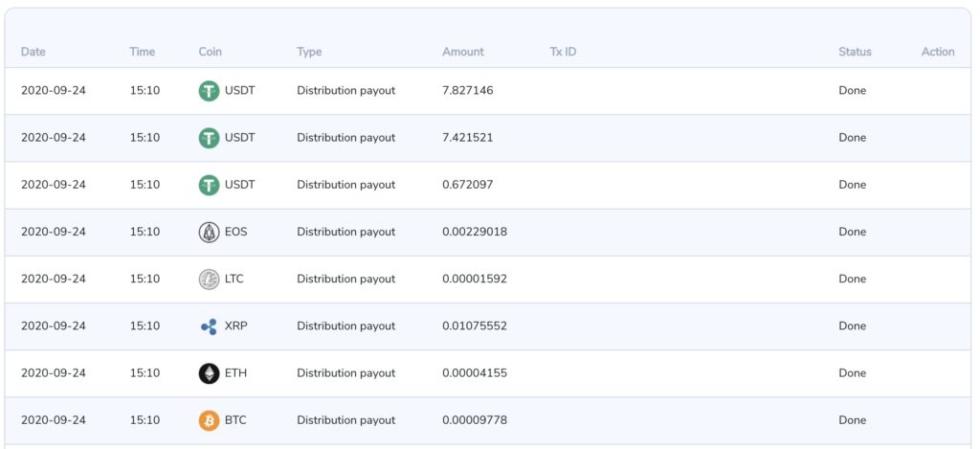Sort by the Date column header
The image size is (980, 449).
click(x=33, y=52)
